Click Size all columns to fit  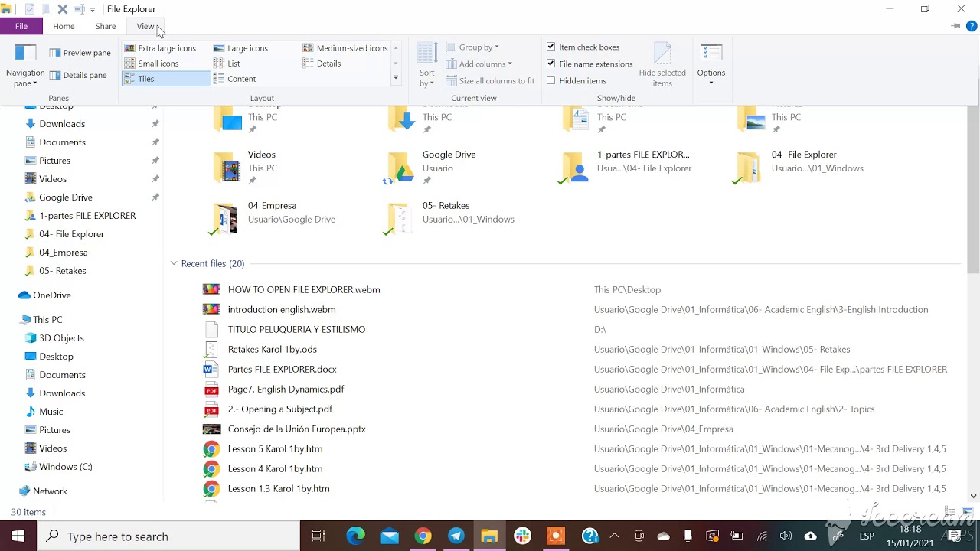coord(490,80)
